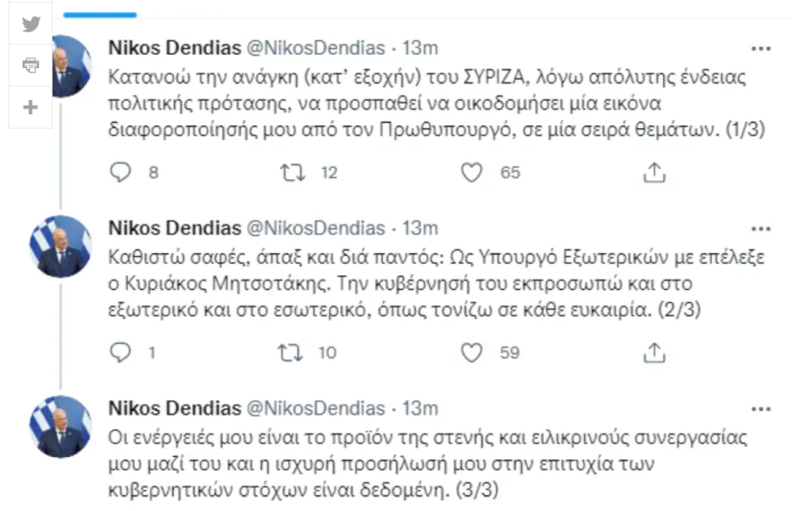Screen dimensions: 812x511
Task: Like the (1/3) tweet with 65 likes
Action: (472, 172)
